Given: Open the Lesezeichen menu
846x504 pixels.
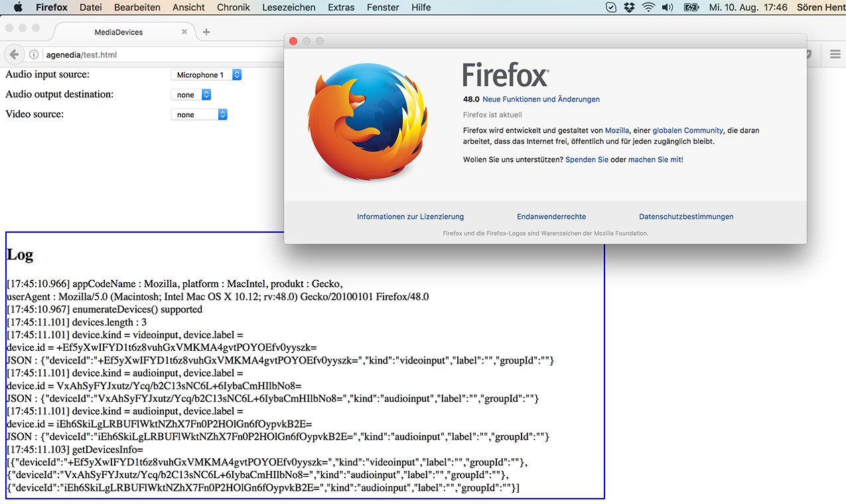Looking at the screenshot, I should [289, 7].
